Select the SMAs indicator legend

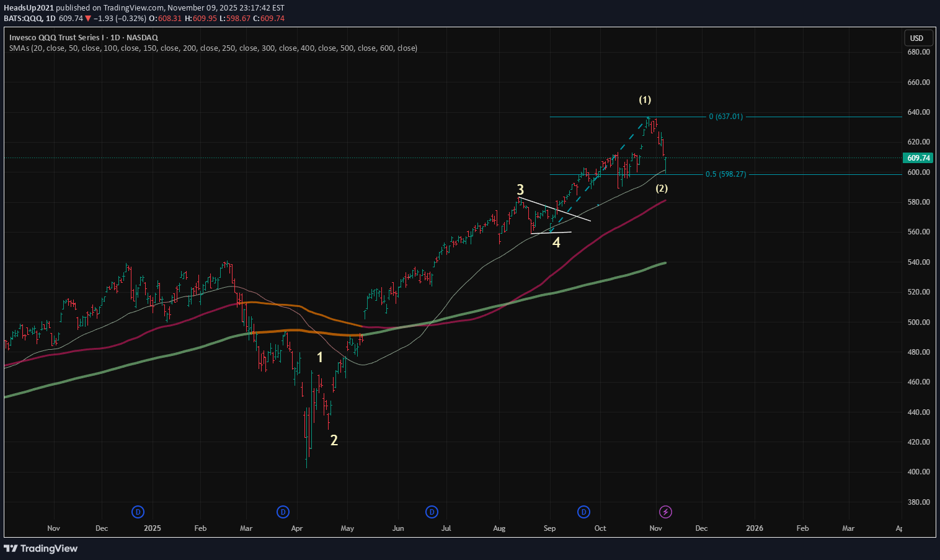pyautogui.click(x=213, y=48)
